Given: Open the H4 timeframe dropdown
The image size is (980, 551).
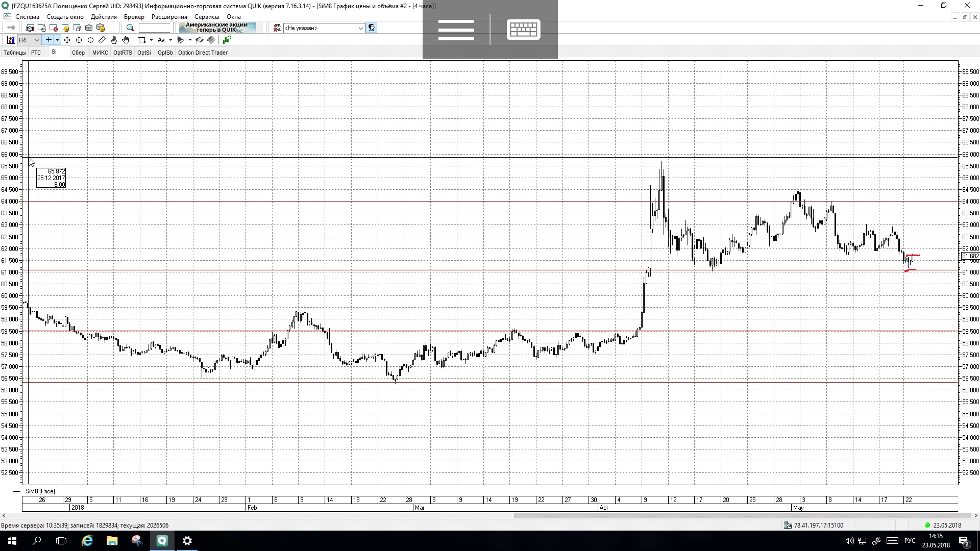Looking at the screenshot, I should tap(37, 40).
